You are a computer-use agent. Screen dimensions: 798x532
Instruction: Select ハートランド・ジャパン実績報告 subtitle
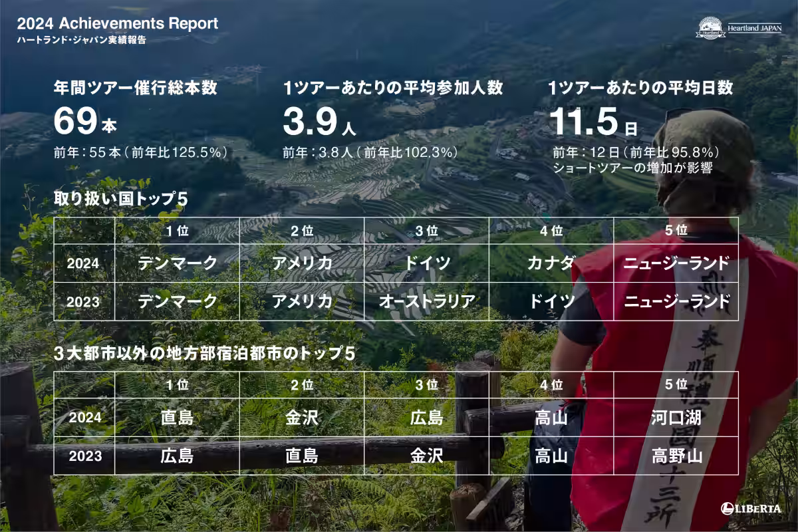82,39
